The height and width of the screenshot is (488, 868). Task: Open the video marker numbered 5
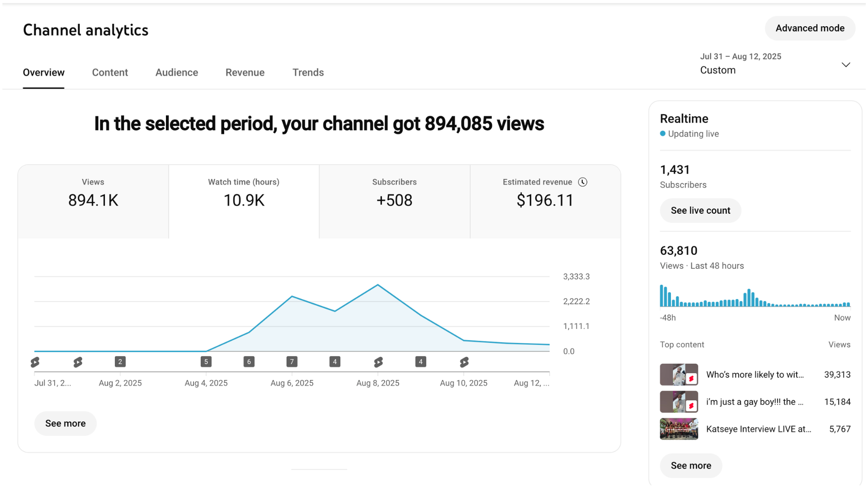[206, 361]
